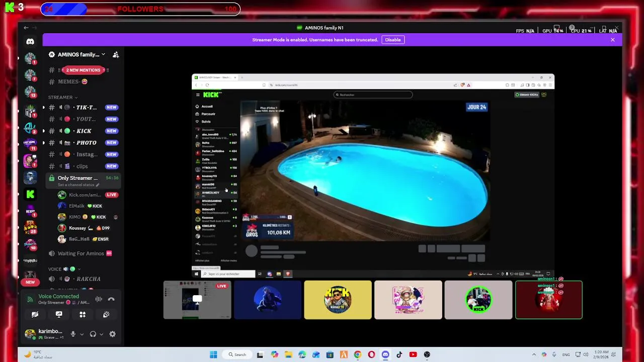
Task: Go back with Discord title-bar arrow
Action: point(26,28)
